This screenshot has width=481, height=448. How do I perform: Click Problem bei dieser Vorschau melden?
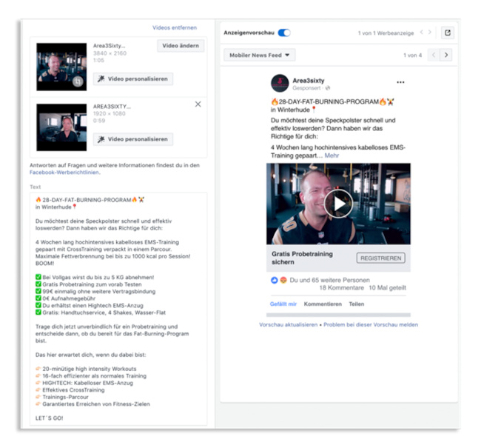(x=371, y=324)
